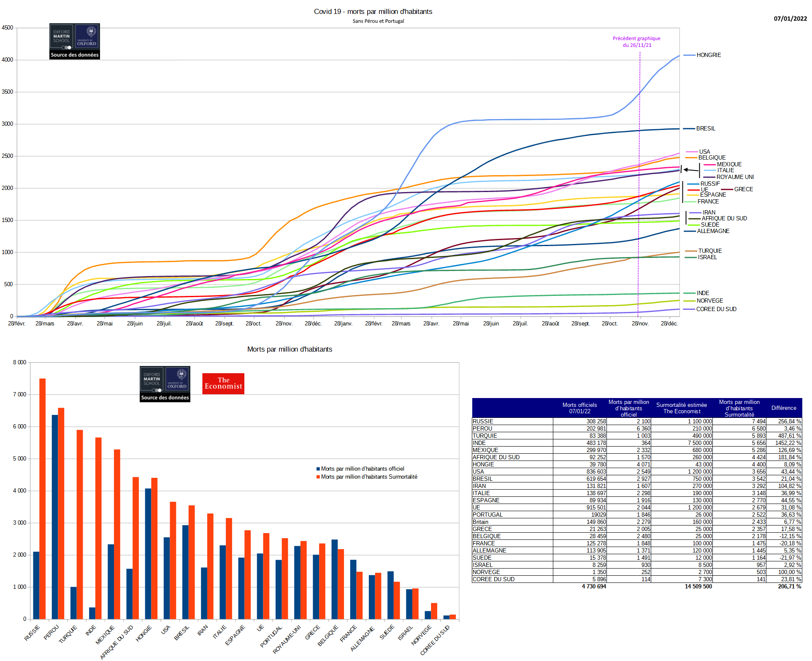Viewport: 812px width, 661px height.
Task: Select the COREE DU SUD line legend label
Action: [x=716, y=309]
